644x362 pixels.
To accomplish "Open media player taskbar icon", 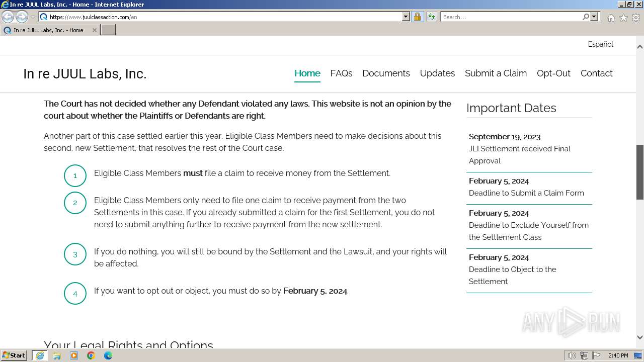I will [74, 355].
